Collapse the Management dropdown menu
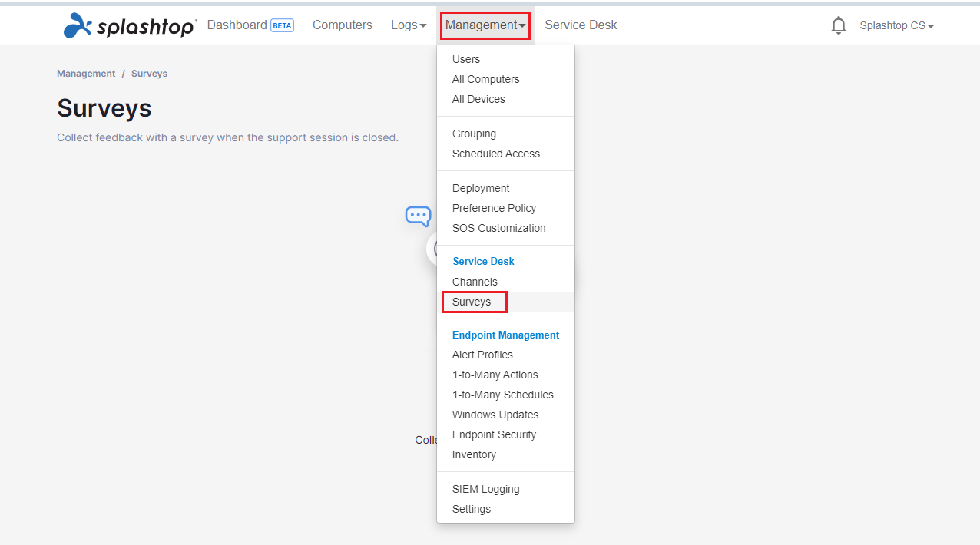 (x=485, y=25)
